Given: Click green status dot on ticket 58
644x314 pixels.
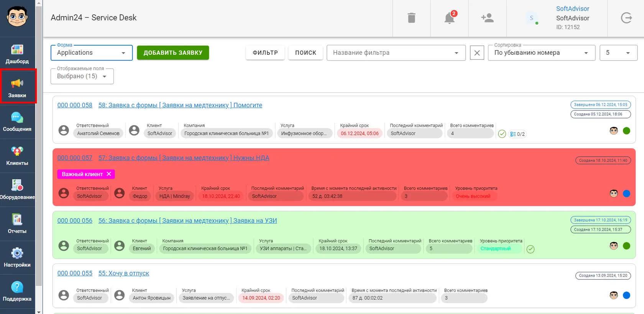Looking at the screenshot, I should [x=627, y=131].
